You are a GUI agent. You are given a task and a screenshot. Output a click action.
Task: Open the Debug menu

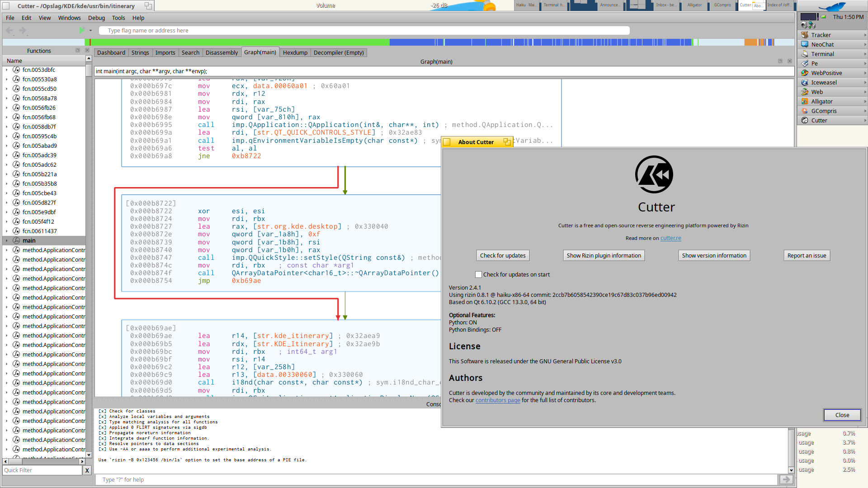coord(96,18)
